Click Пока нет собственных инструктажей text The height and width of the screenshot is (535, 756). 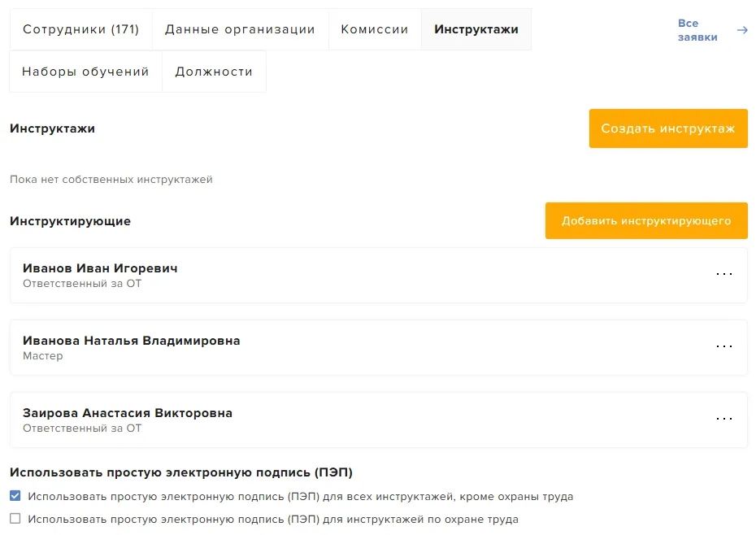pyautogui.click(x=111, y=180)
